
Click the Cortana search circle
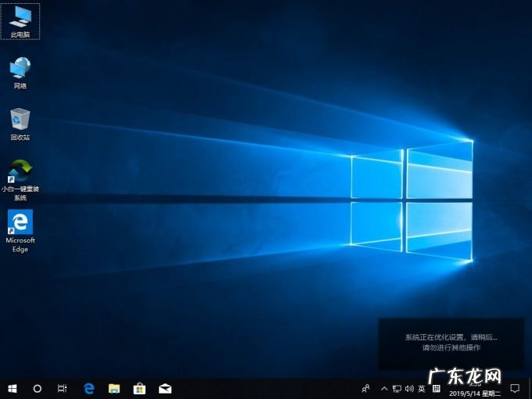[x=37, y=388]
